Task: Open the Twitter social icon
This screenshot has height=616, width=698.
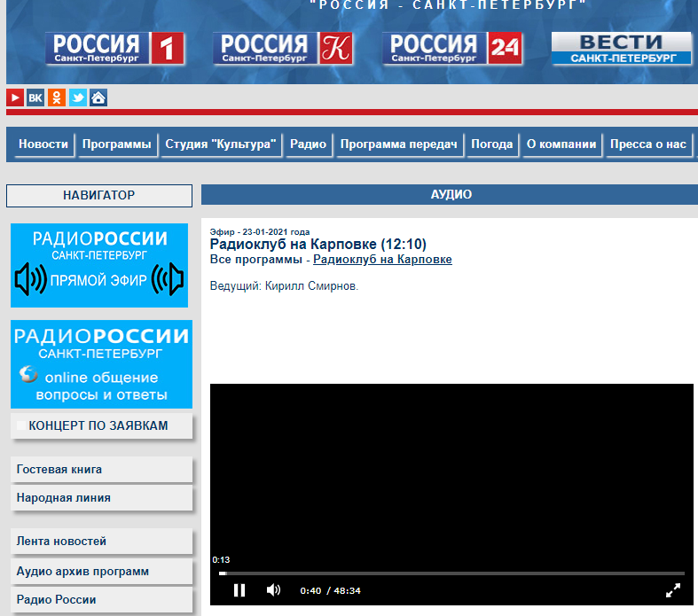Action: 77,97
